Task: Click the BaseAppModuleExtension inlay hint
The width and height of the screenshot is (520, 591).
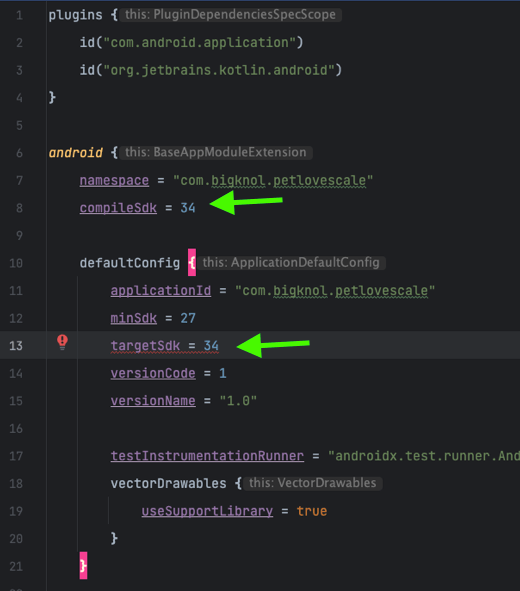Action: point(216,152)
